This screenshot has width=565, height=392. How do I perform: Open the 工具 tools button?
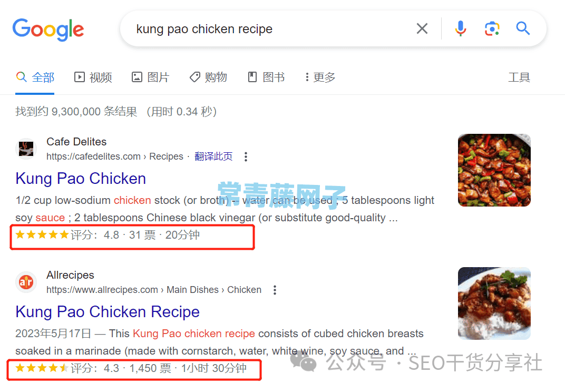point(519,77)
